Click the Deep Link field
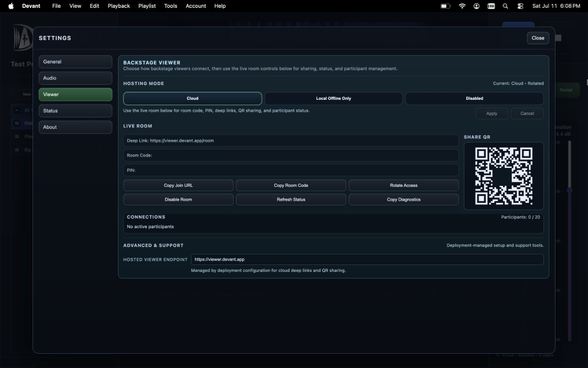 coord(291,141)
